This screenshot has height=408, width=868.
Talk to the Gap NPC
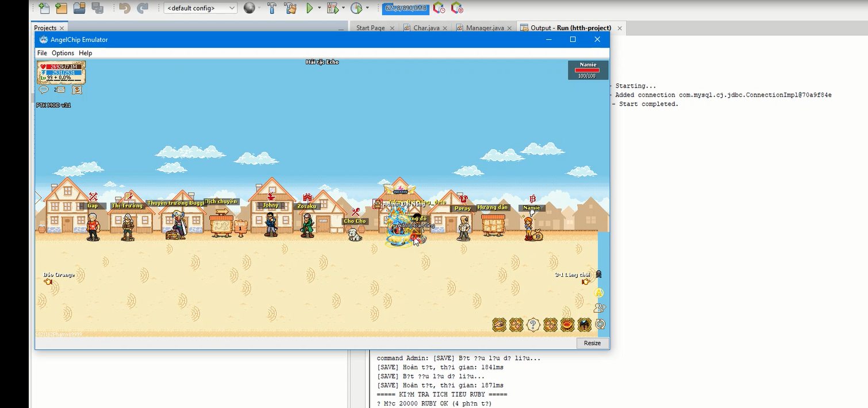tap(93, 226)
